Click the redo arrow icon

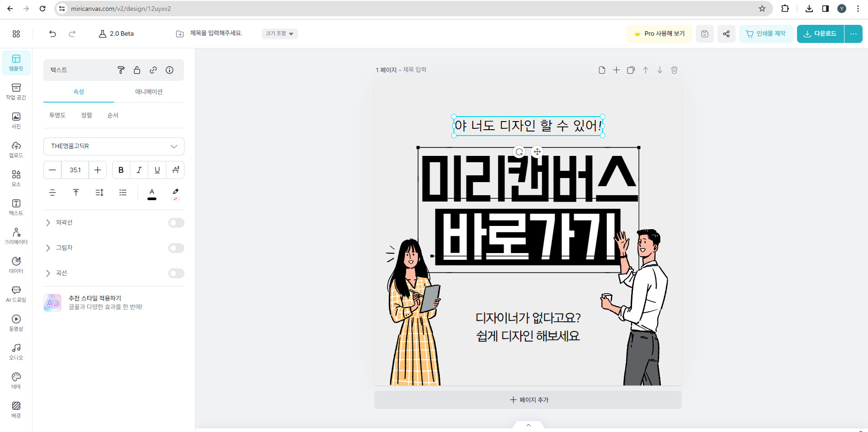point(72,33)
